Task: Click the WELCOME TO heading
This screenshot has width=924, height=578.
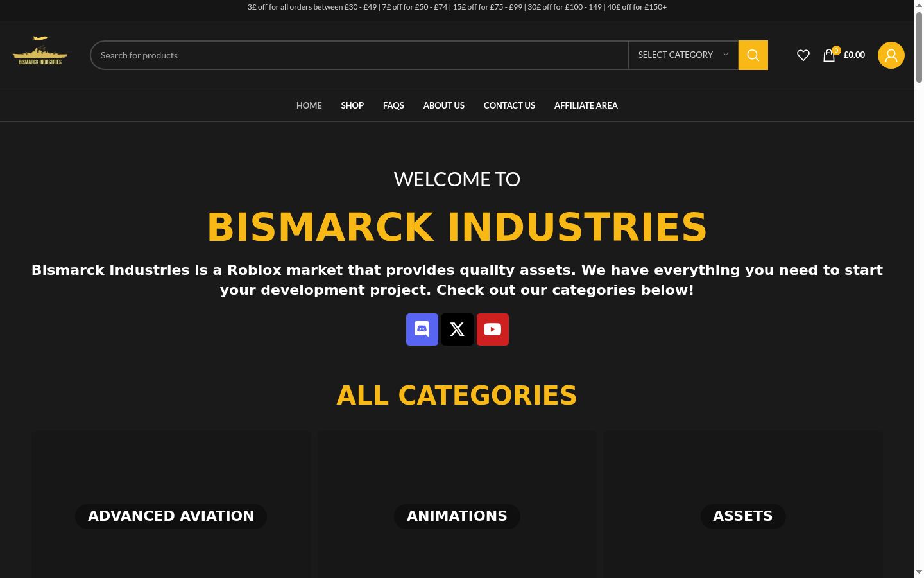Action: coord(457,179)
